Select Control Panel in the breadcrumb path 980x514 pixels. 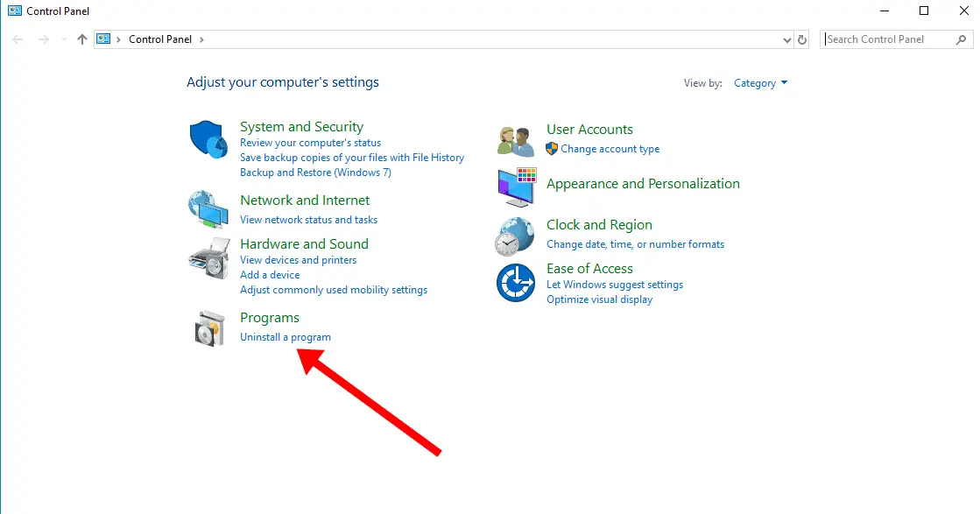click(160, 39)
